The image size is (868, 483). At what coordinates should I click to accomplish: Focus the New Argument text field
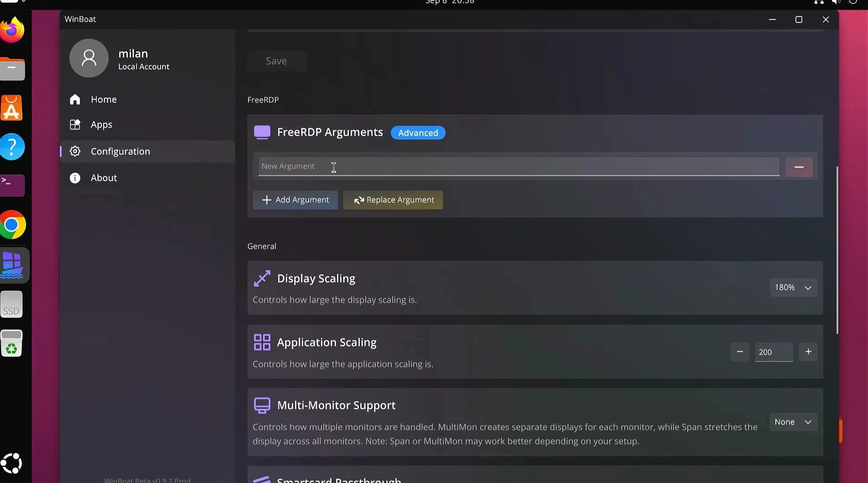click(x=519, y=166)
